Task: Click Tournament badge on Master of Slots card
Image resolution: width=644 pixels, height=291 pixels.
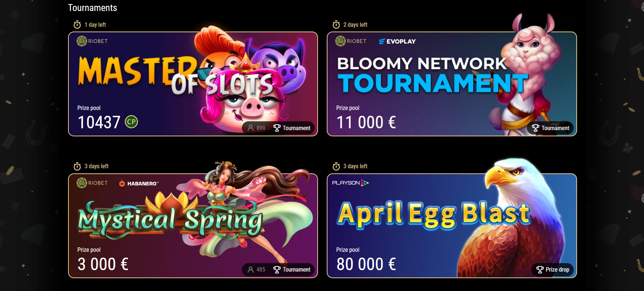Action: tap(292, 128)
